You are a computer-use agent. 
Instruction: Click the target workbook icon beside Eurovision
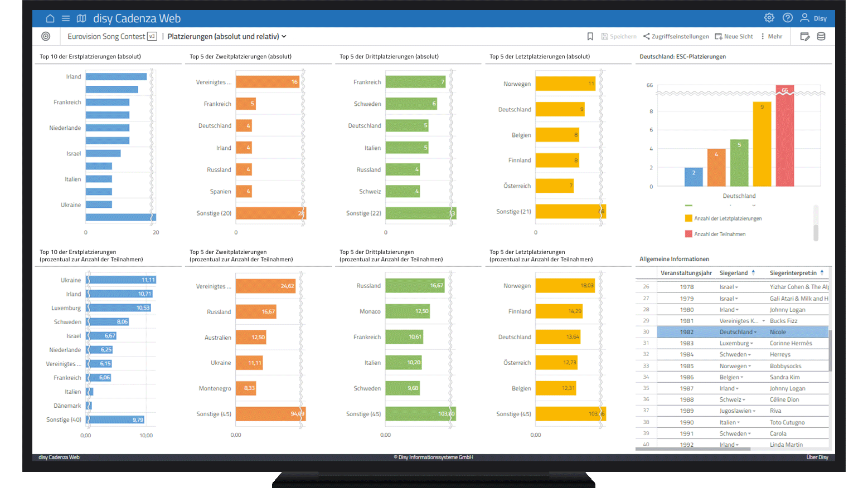point(46,36)
